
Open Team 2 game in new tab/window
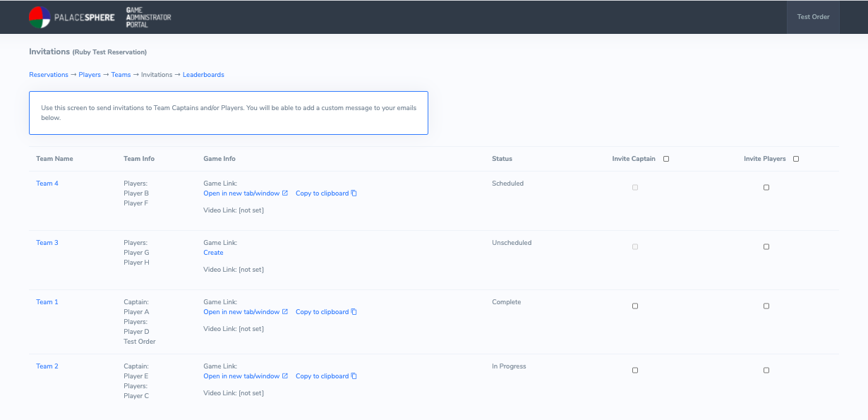tap(241, 376)
